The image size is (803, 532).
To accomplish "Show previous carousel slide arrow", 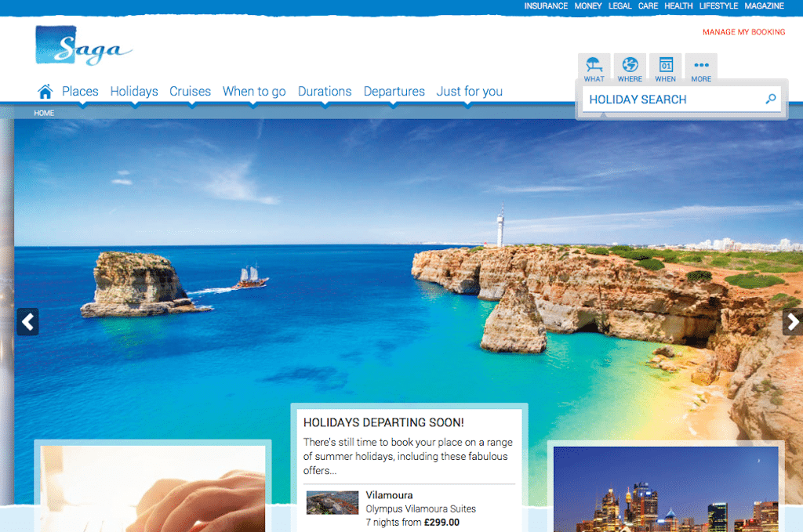I will pos(27,322).
